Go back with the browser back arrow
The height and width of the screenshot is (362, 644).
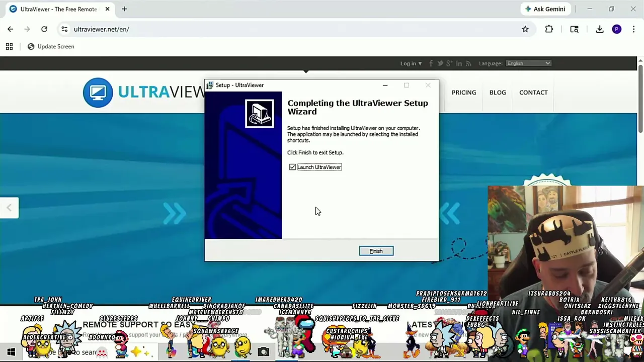pos(10,29)
